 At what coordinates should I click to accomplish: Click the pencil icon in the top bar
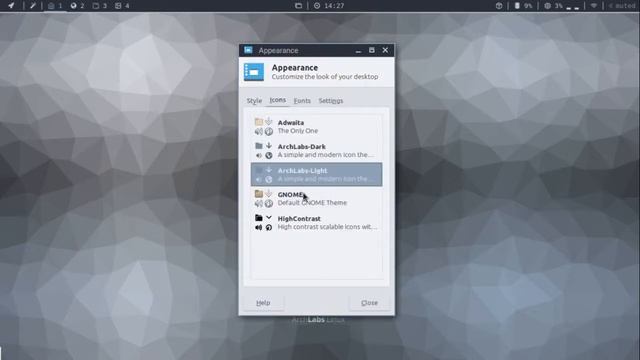(33, 6)
